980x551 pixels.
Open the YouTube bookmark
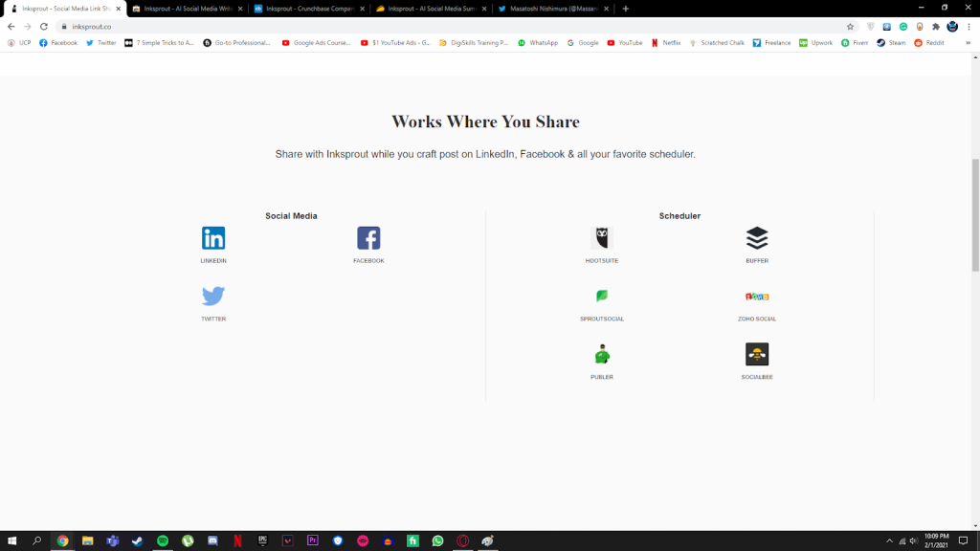coord(624,43)
